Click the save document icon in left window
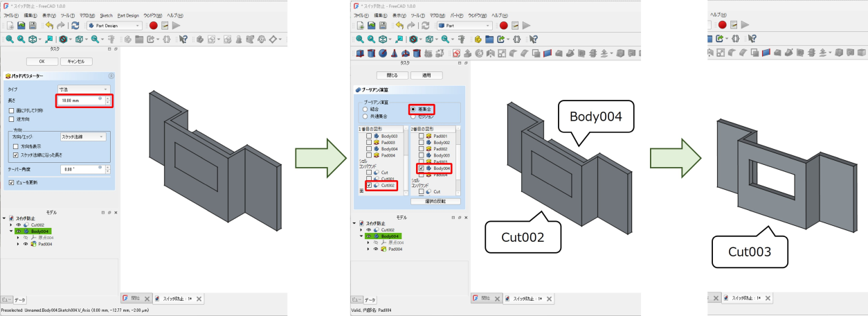Viewport: 868px width, 316px height. click(33, 26)
